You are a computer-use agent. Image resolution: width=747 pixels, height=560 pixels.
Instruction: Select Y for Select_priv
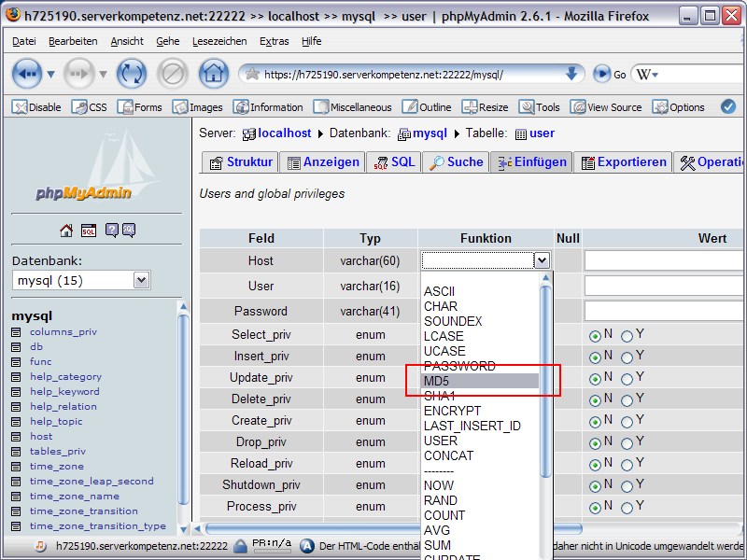[x=627, y=336]
